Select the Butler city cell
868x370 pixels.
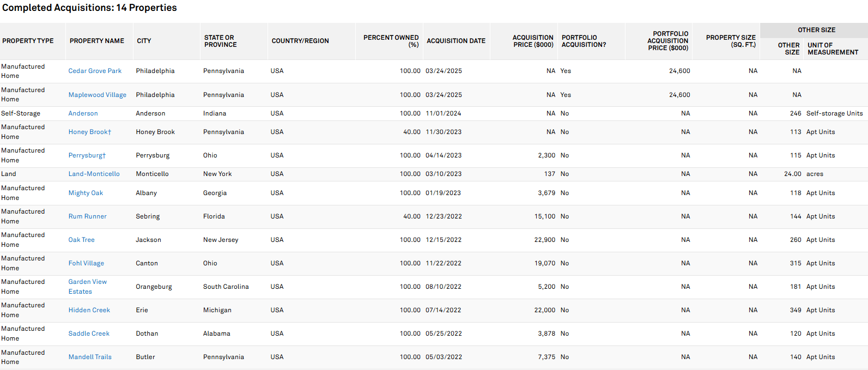click(x=145, y=357)
